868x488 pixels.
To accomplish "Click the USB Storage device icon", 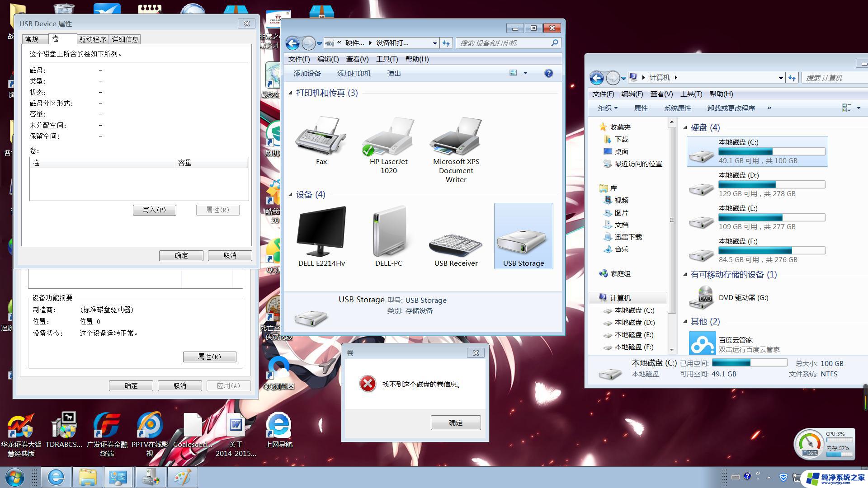I will 523,237.
